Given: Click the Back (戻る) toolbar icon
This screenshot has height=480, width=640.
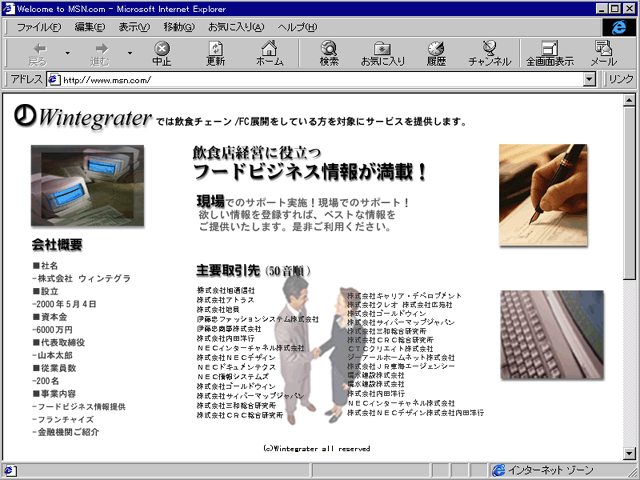Looking at the screenshot, I should click(37, 52).
